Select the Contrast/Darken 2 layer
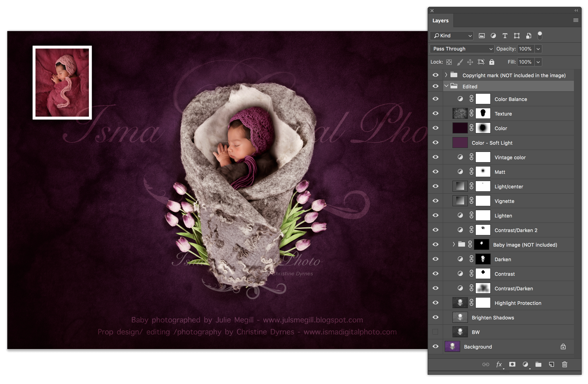 coord(509,230)
